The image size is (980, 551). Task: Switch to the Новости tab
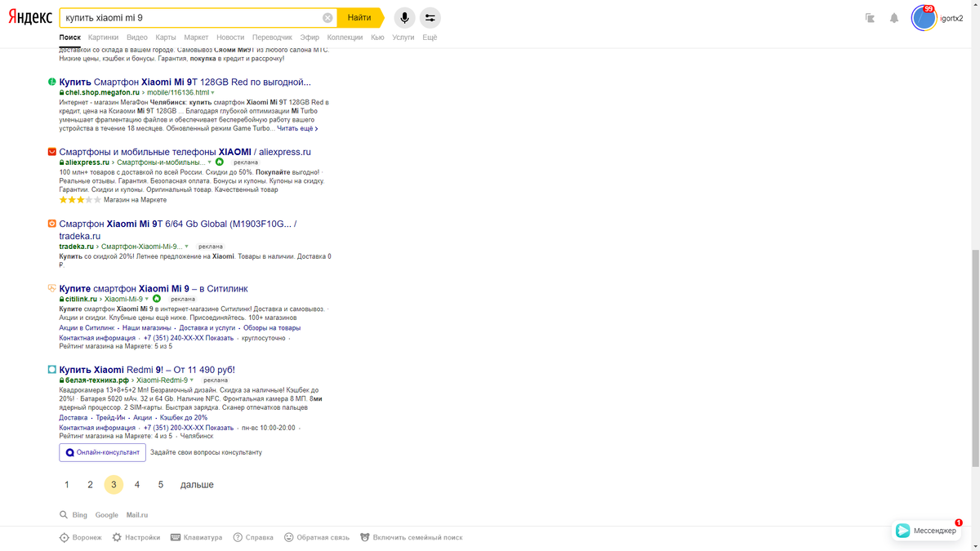(230, 38)
